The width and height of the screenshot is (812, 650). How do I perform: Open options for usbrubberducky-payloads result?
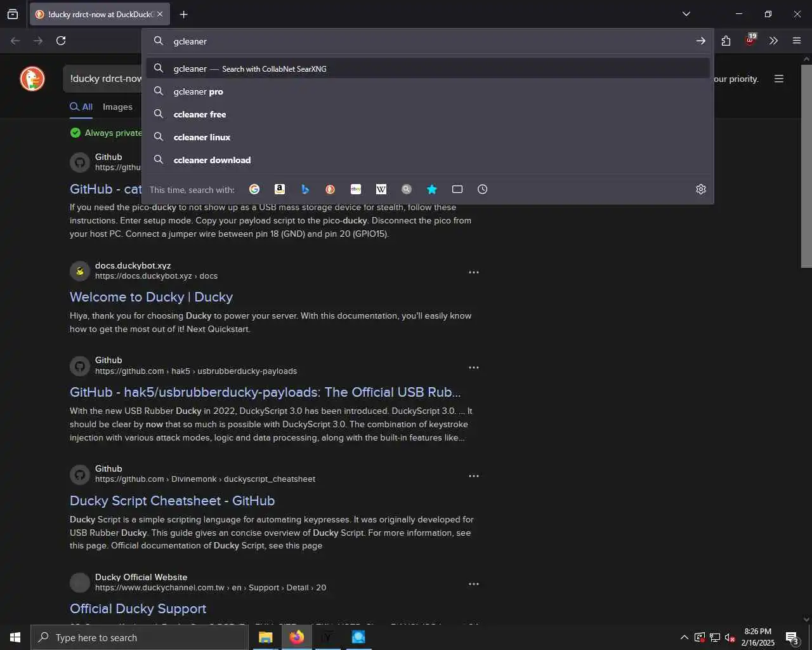click(474, 368)
